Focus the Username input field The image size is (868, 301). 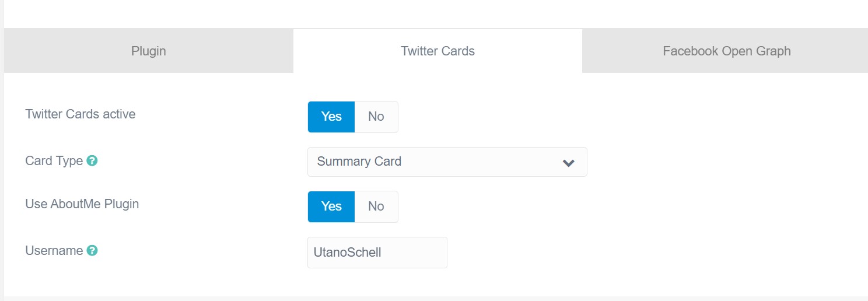click(377, 253)
